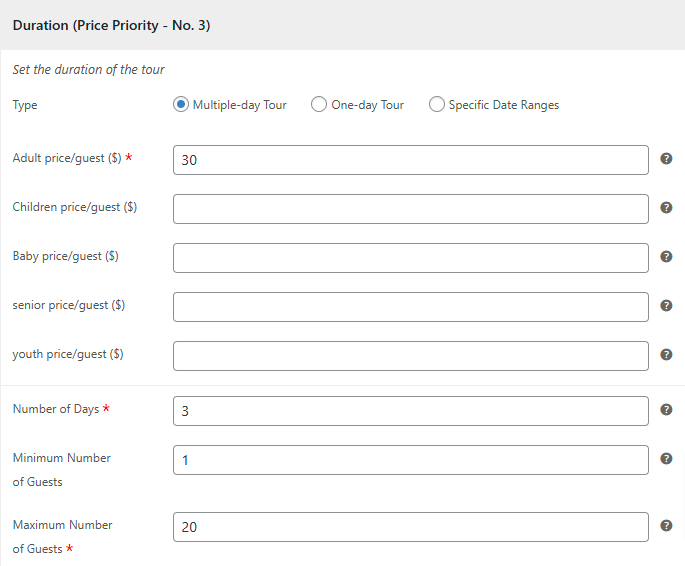Choose the One-day Tour radio option

click(x=319, y=105)
